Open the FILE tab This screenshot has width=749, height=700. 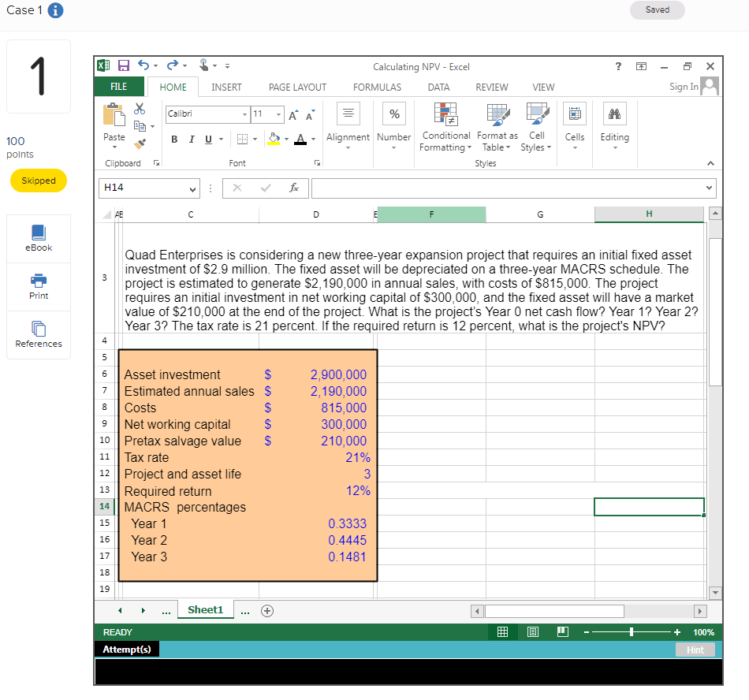tap(118, 87)
